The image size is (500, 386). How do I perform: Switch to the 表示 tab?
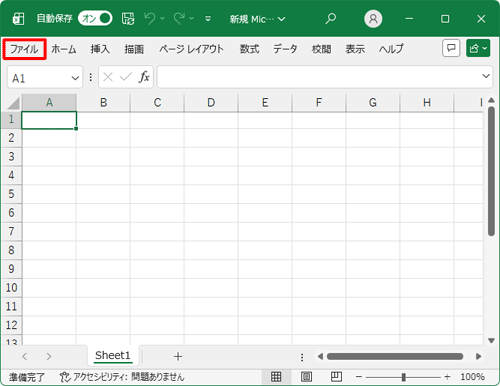(x=355, y=49)
